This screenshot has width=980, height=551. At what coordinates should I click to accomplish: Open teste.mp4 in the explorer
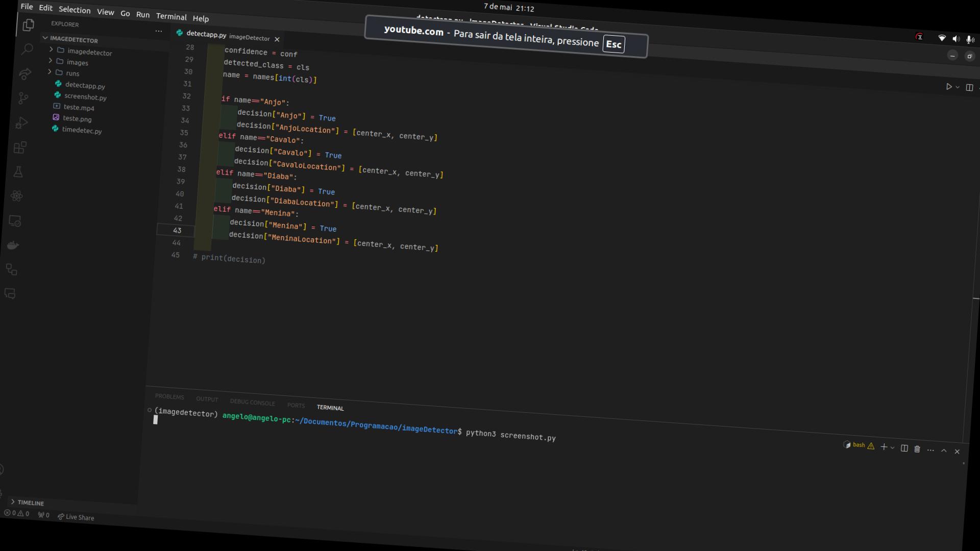[x=79, y=108]
